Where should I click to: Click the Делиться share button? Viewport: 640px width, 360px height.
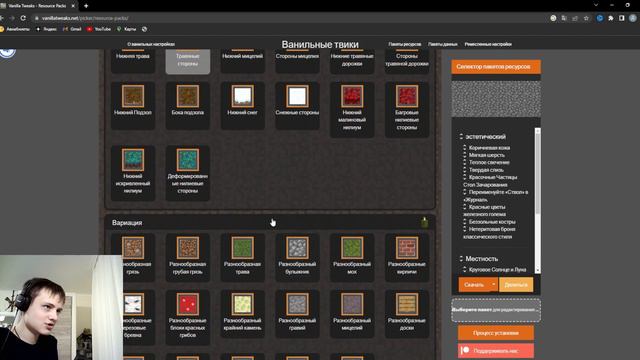tap(516, 284)
